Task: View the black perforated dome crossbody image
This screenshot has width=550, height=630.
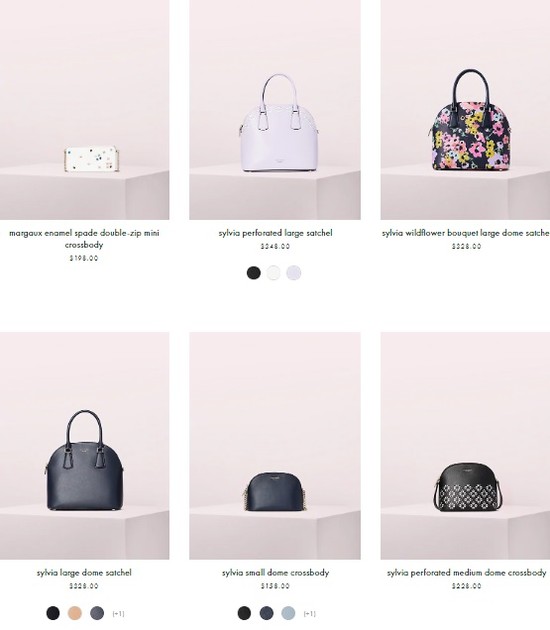Action: [x=465, y=446]
